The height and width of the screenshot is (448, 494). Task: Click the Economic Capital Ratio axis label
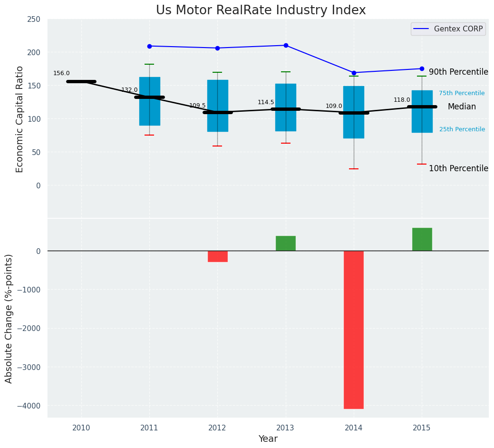click(x=19, y=119)
